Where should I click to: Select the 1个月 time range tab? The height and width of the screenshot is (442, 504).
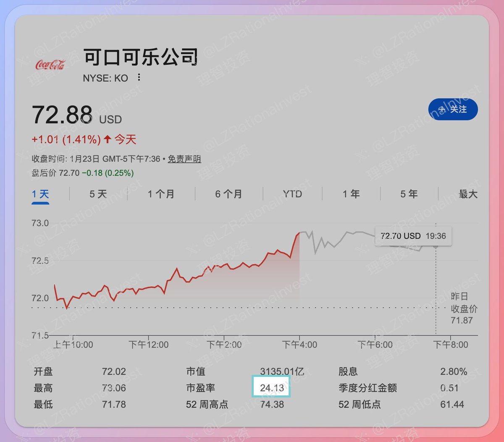tap(159, 194)
